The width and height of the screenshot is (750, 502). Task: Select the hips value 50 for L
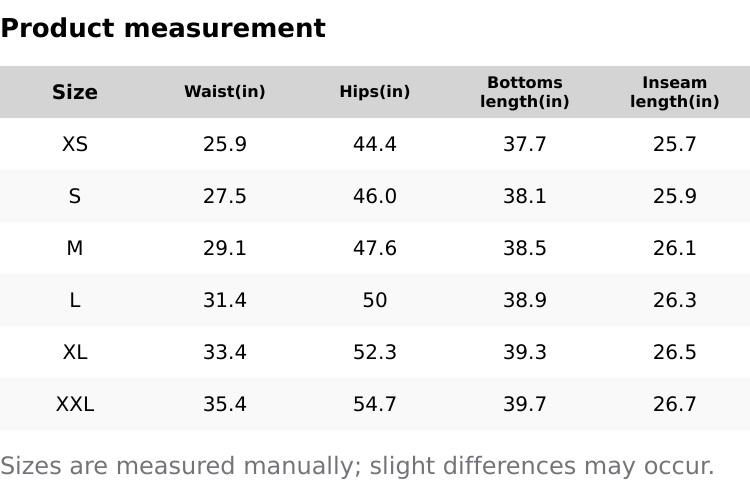coord(375,300)
